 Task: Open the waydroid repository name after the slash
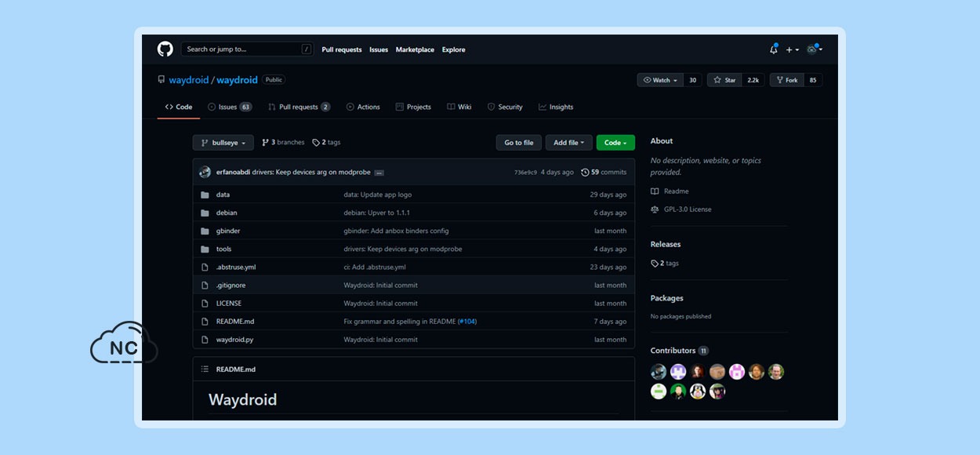click(237, 80)
